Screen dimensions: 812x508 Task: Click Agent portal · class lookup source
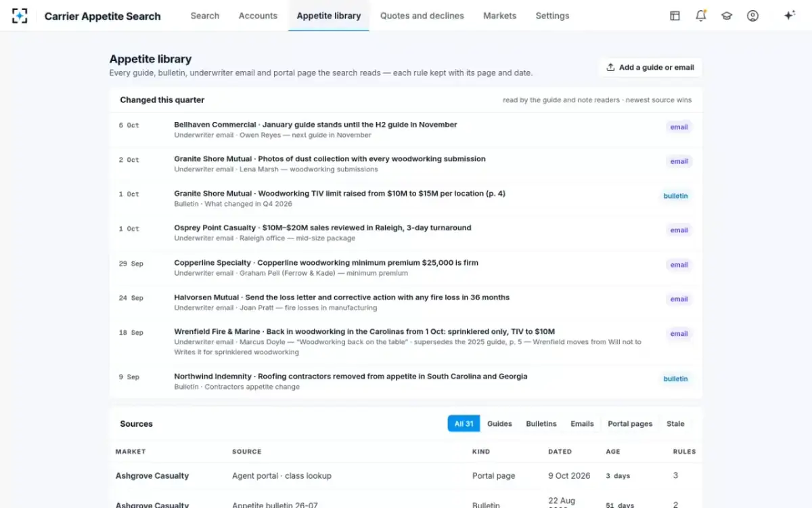[x=281, y=476]
